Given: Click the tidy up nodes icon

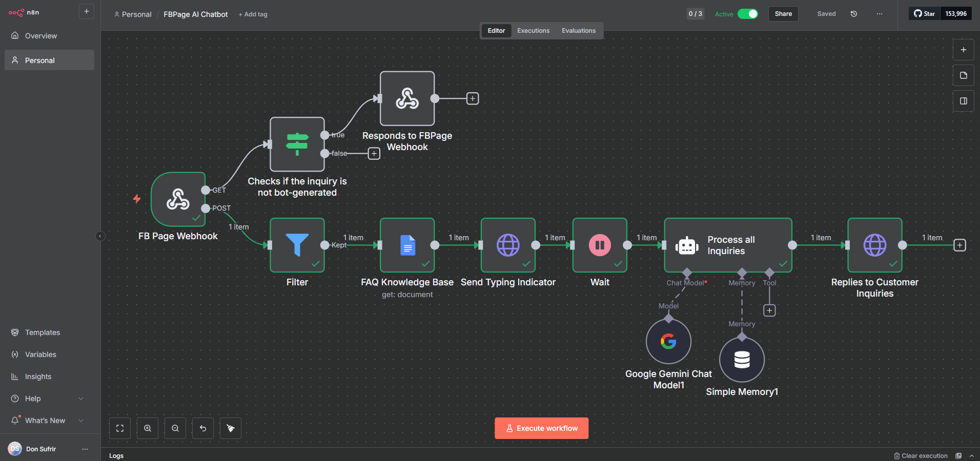Looking at the screenshot, I should point(231,428).
